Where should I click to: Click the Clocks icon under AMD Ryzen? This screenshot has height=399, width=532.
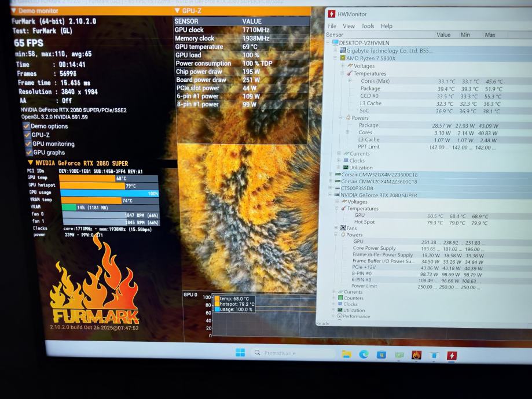tap(346, 160)
